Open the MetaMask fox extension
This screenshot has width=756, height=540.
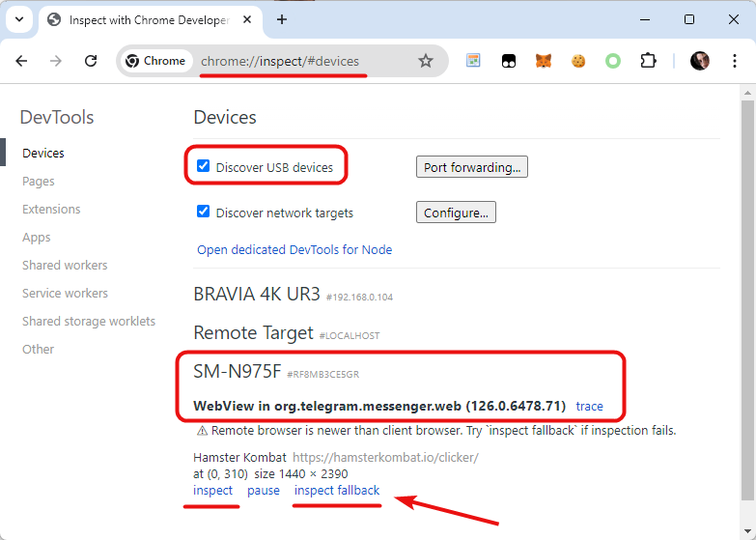(x=544, y=61)
